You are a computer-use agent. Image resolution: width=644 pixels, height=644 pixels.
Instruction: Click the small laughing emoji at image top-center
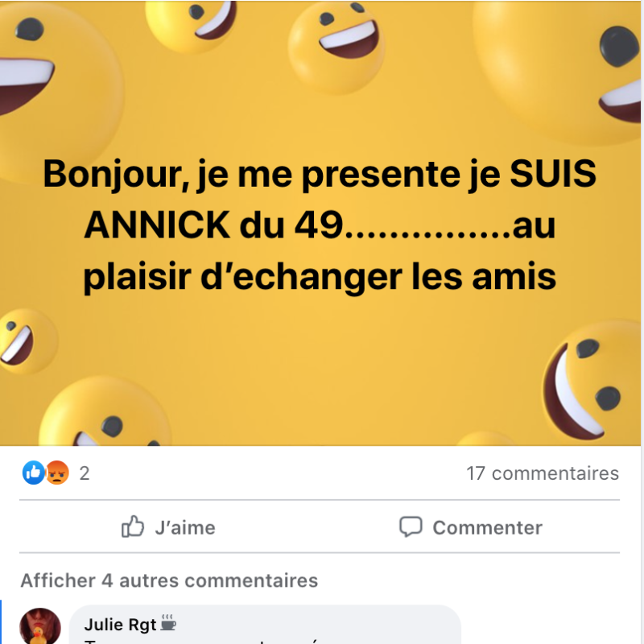[336, 47]
